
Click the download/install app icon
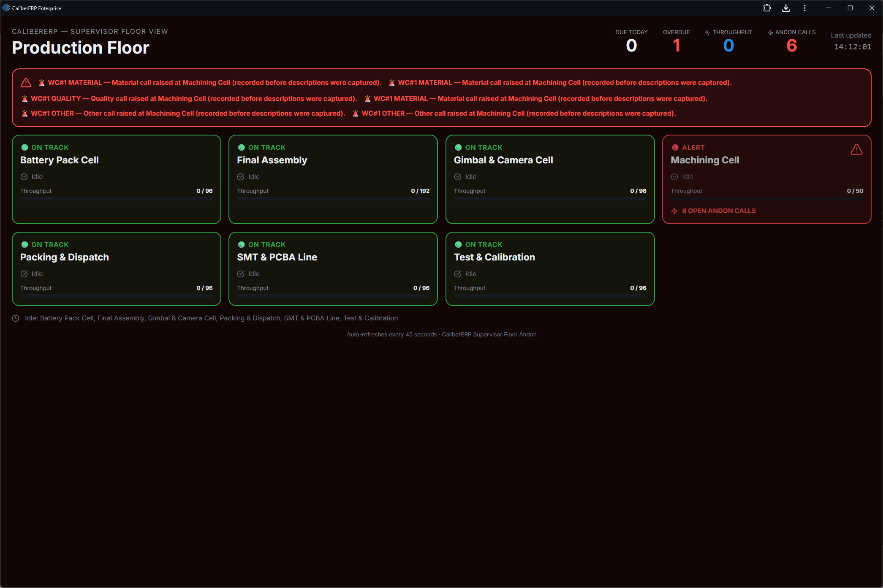point(786,8)
